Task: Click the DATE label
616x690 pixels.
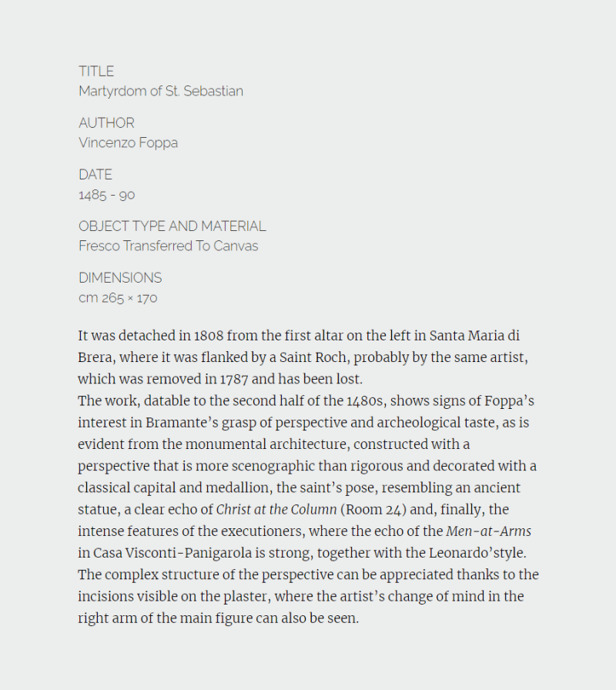Action: tap(95, 175)
